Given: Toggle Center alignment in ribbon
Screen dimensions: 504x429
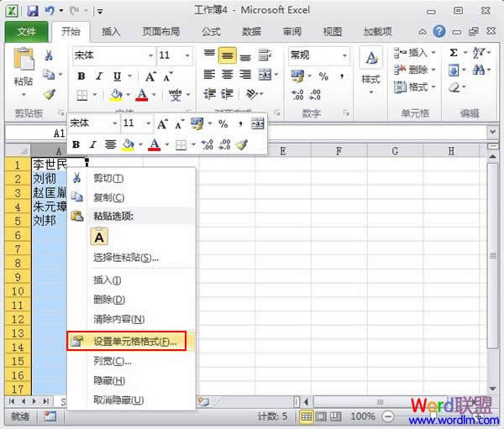Looking at the screenshot, I should [228, 75].
